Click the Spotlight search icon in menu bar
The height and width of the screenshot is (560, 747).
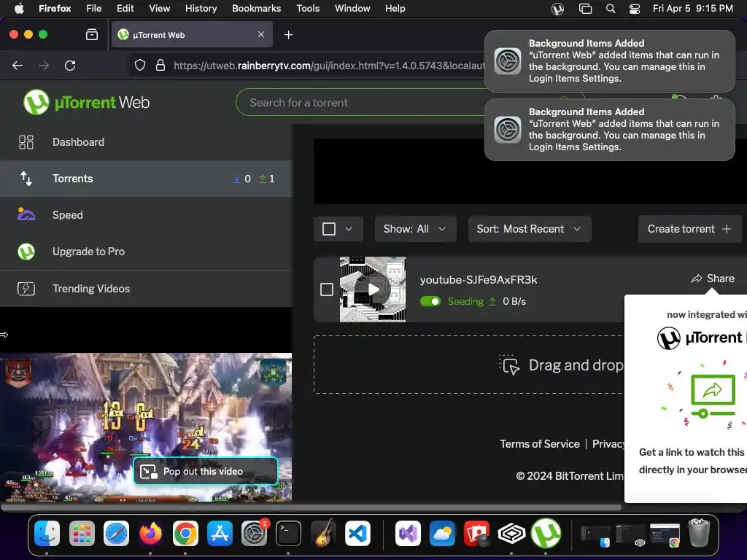(x=611, y=9)
